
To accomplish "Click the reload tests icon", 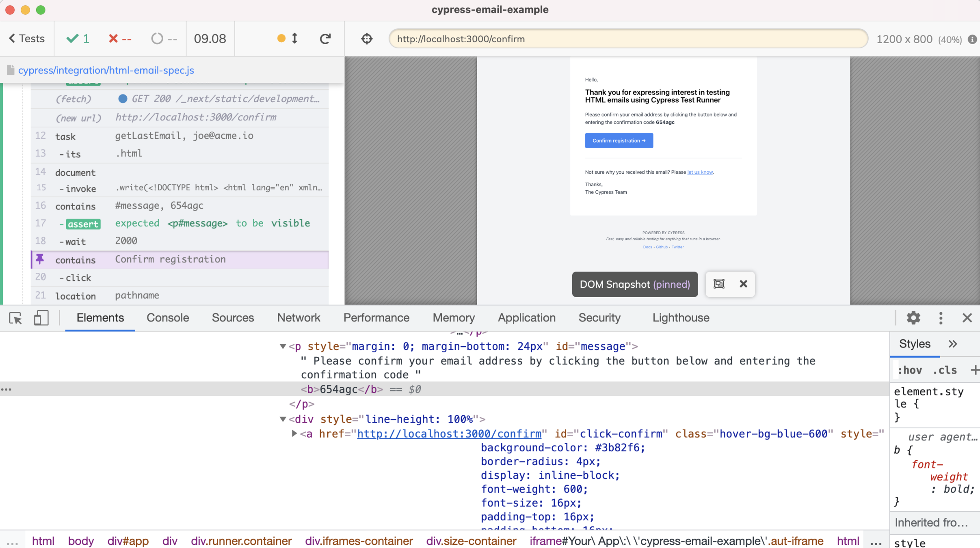I will pyautogui.click(x=325, y=39).
